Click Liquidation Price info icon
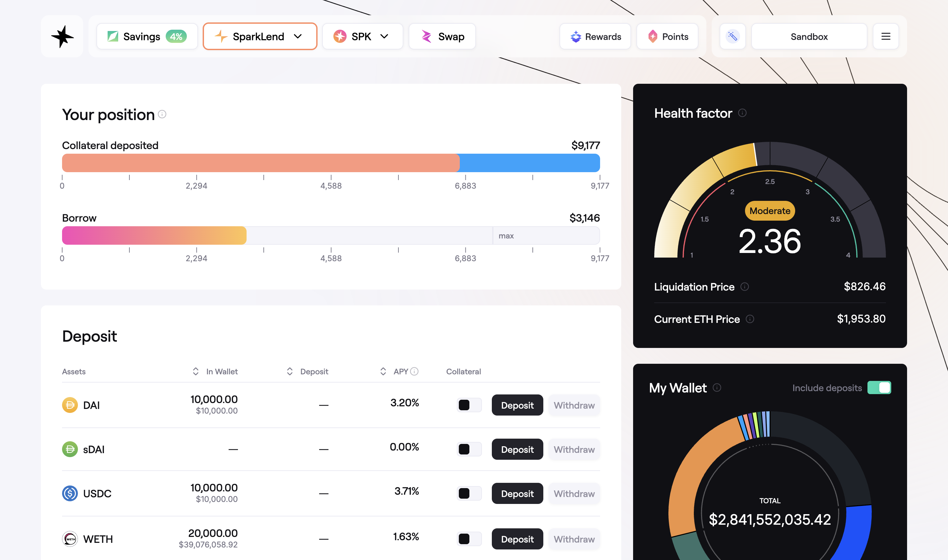The width and height of the screenshot is (948, 560). tap(744, 287)
